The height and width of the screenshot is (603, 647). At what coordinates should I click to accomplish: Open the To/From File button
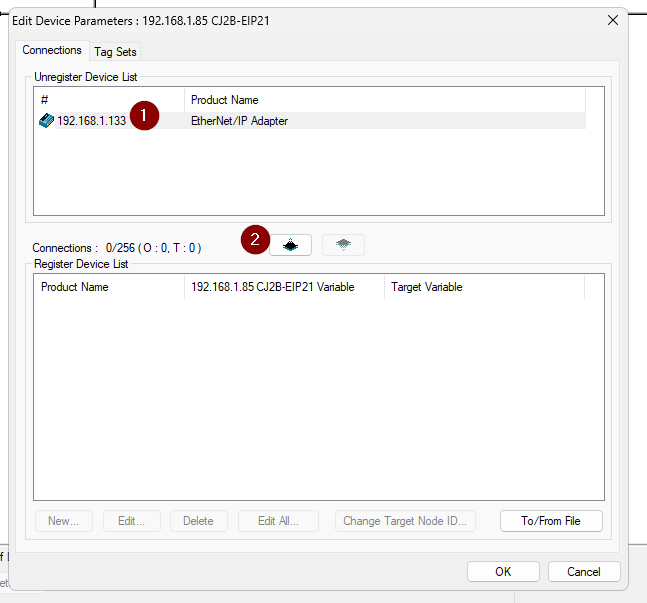point(551,521)
